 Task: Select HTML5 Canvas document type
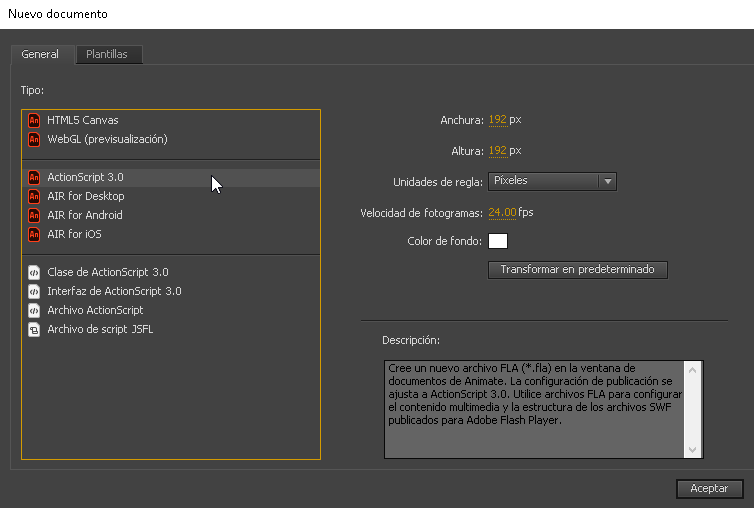(x=171, y=120)
